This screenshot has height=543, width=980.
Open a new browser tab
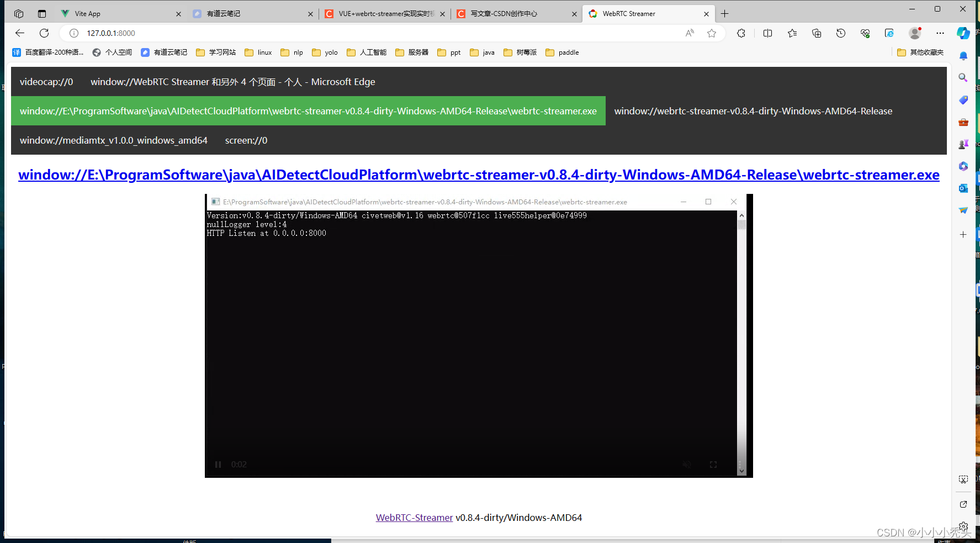click(x=725, y=14)
